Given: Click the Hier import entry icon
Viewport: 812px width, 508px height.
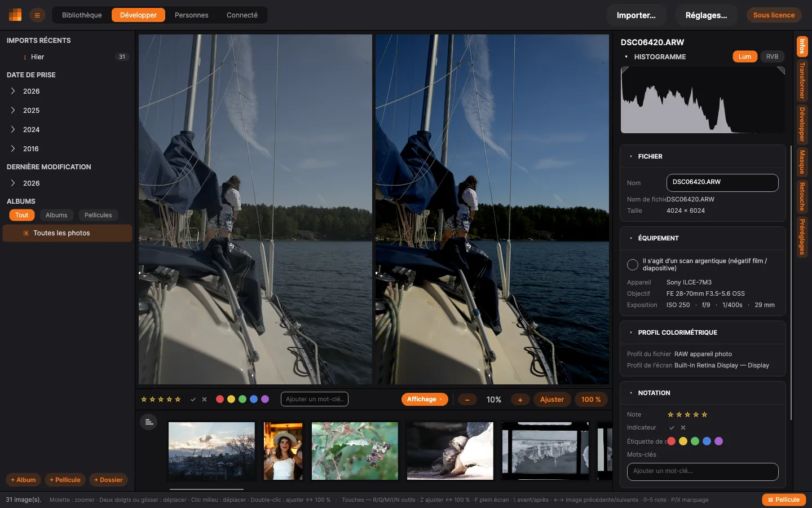Looking at the screenshot, I should (25, 57).
